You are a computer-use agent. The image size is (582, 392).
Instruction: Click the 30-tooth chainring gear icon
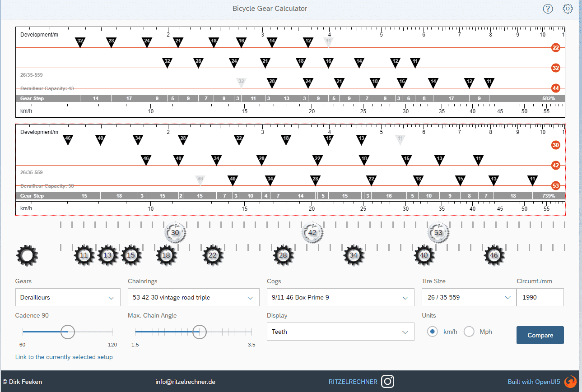(x=175, y=233)
